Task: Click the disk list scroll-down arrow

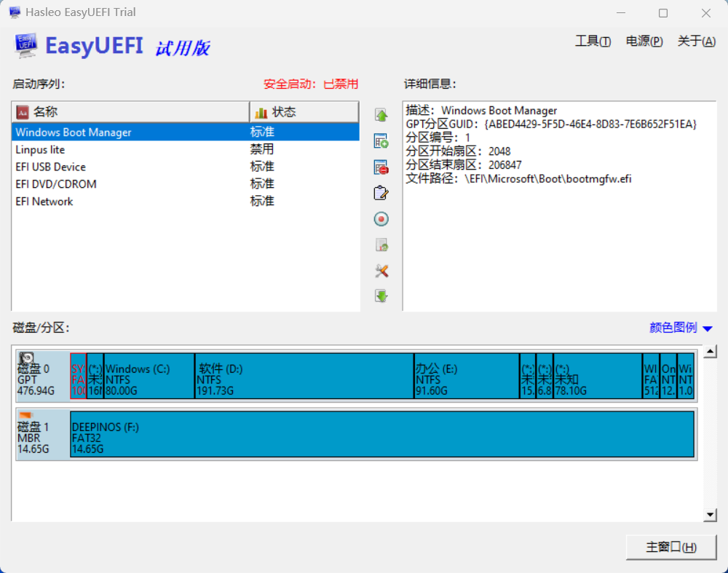Action: point(710,515)
